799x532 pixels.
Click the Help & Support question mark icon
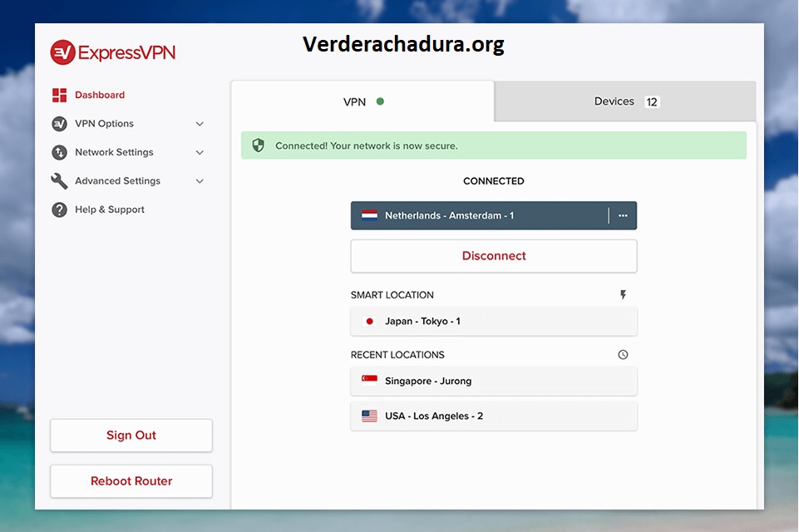pyautogui.click(x=60, y=209)
